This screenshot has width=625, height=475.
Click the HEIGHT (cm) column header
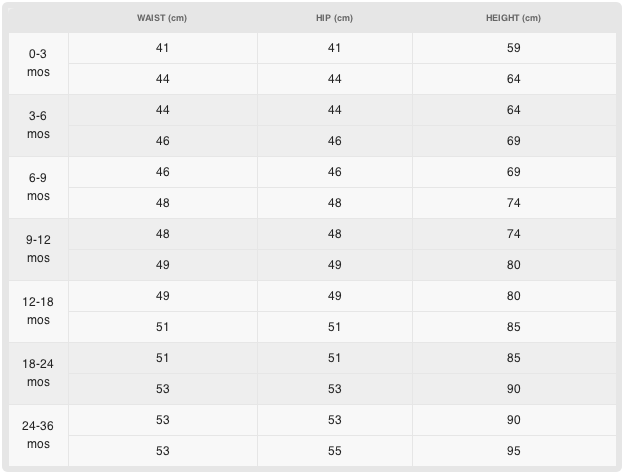pos(513,19)
